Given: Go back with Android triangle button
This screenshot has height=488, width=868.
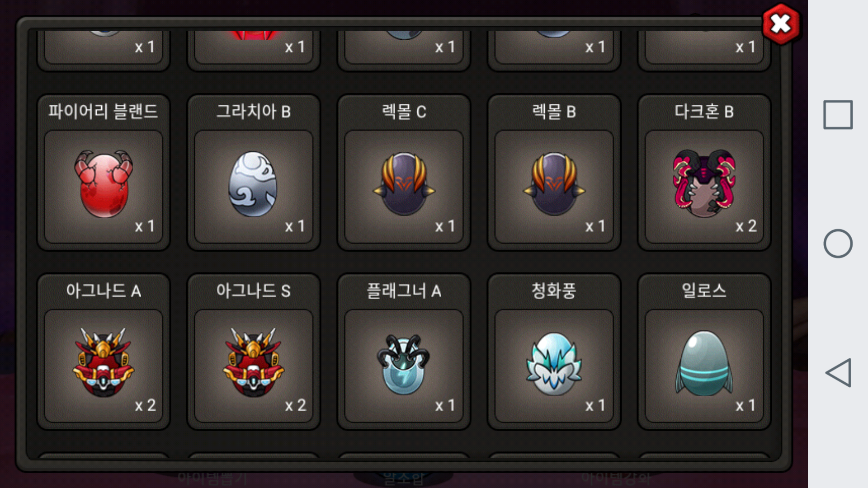Looking at the screenshot, I should [x=839, y=373].
